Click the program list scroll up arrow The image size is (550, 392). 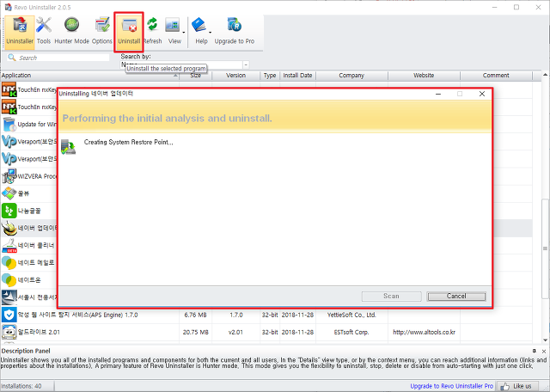(x=545, y=75)
